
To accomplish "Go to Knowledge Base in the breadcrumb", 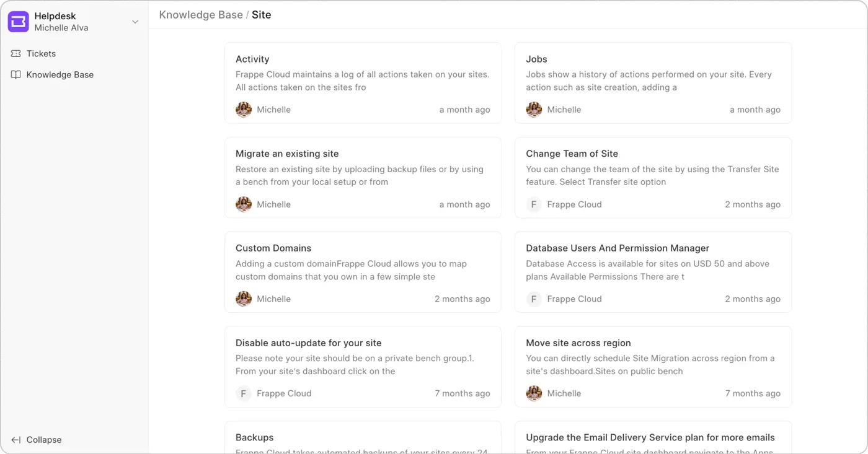I will (x=201, y=15).
